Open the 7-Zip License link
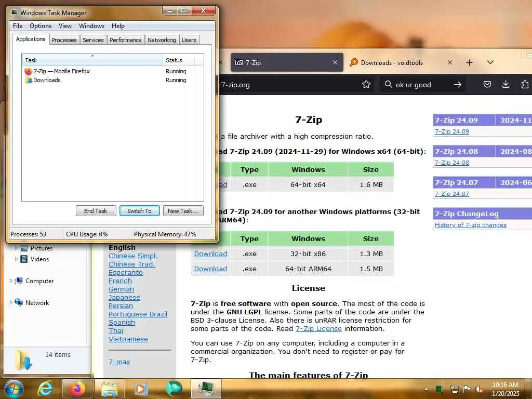 (318, 328)
